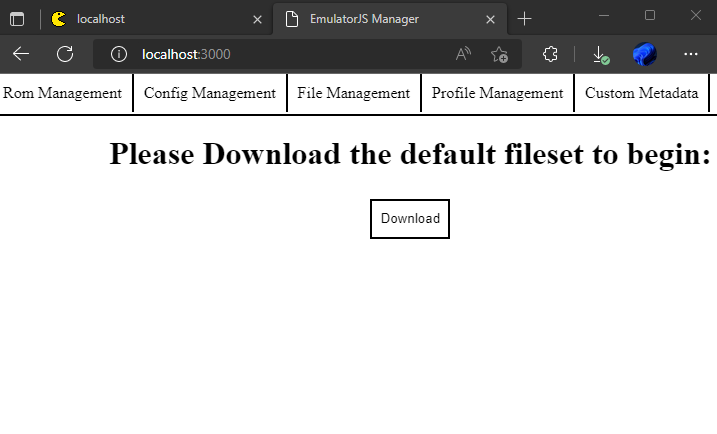Select File Management in navigation
The image size is (717, 434).
(353, 93)
